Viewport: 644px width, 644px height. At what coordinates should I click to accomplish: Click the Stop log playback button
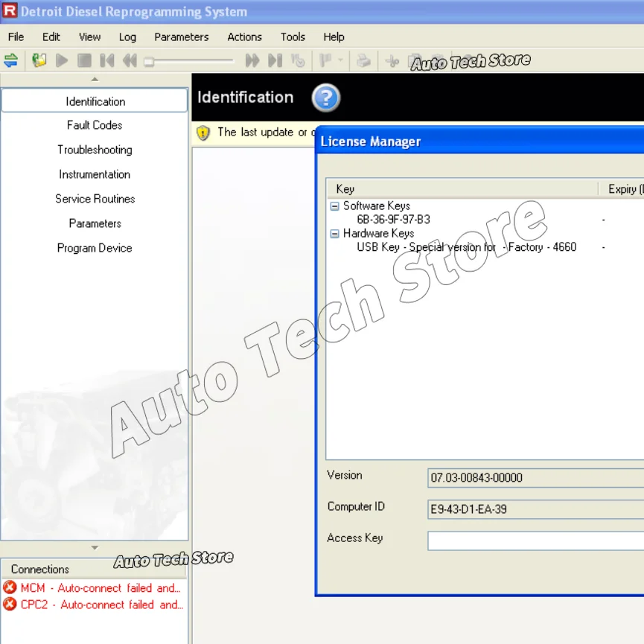coord(84,61)
